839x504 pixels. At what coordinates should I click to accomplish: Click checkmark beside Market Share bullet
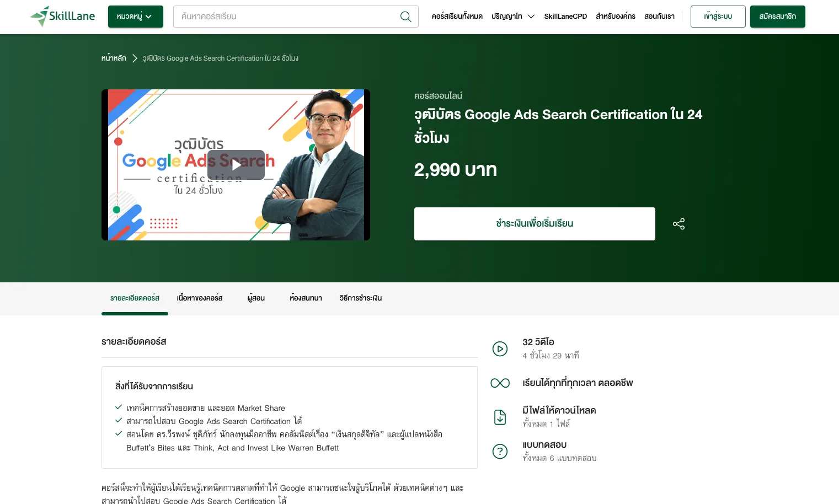click(118, 408)
